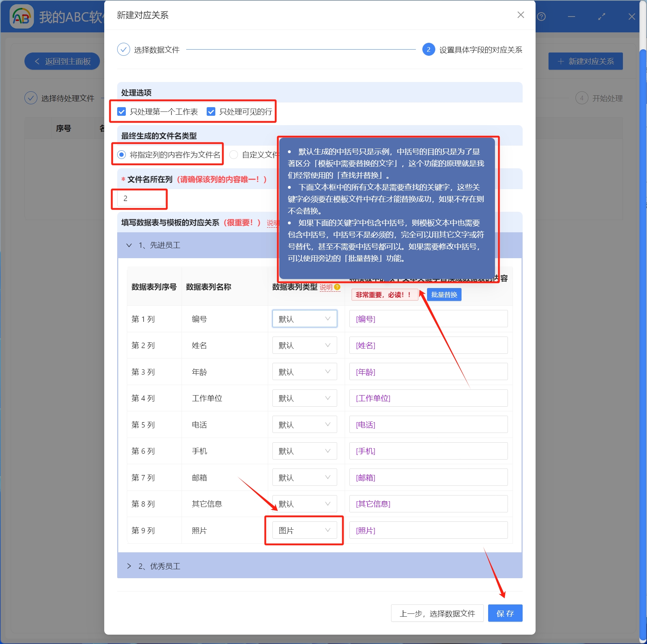Uncheck 只处理第一个工作表

(x=121, y=111)
